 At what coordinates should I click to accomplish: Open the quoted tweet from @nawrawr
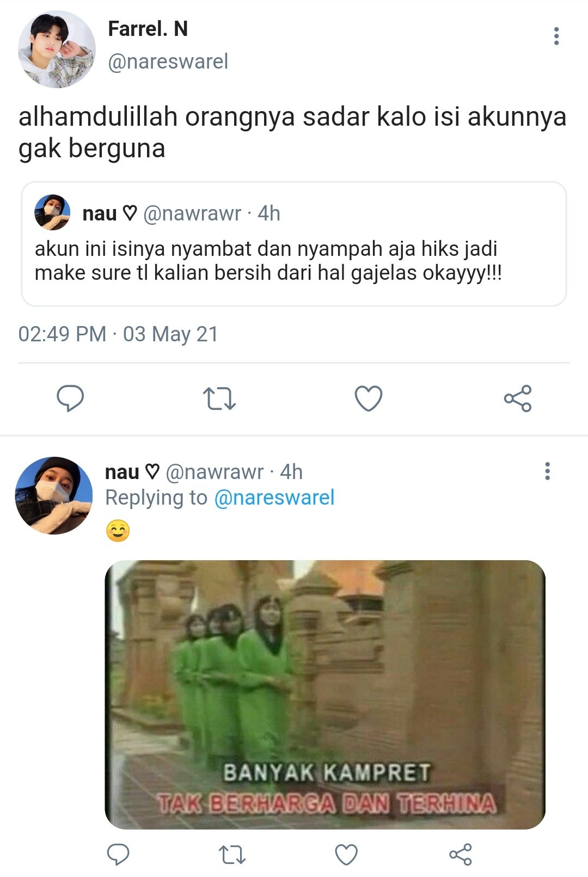coord(294,244)
